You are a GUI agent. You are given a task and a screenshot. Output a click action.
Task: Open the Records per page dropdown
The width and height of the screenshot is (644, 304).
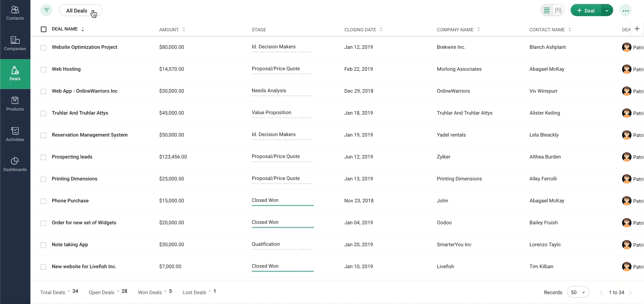578,292
